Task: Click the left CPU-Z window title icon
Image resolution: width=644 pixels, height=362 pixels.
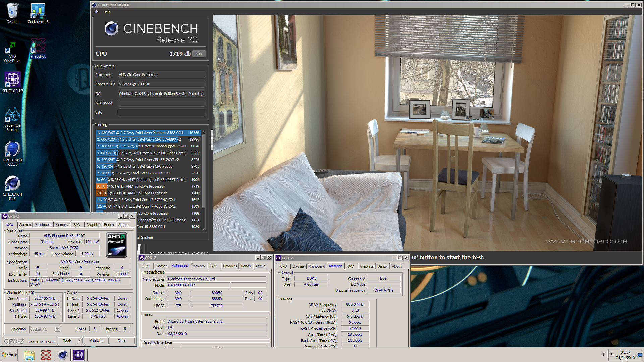Action: point(5,216)
